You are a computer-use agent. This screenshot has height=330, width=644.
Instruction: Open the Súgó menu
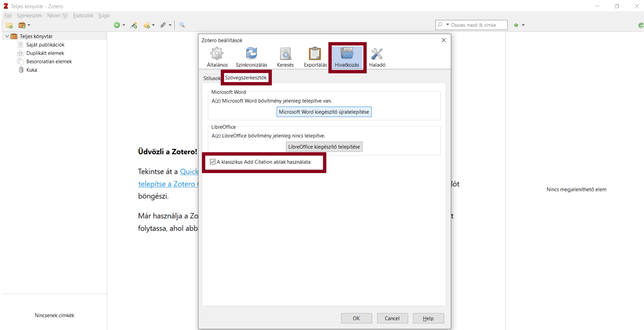pyautogui.click(x=104, y=16)
